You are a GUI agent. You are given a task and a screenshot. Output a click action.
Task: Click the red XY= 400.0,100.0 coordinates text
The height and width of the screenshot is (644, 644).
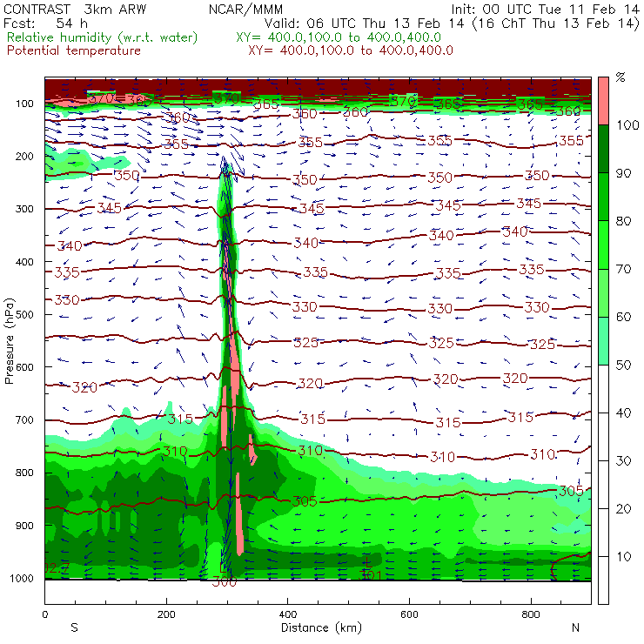(x=351, y=50)
